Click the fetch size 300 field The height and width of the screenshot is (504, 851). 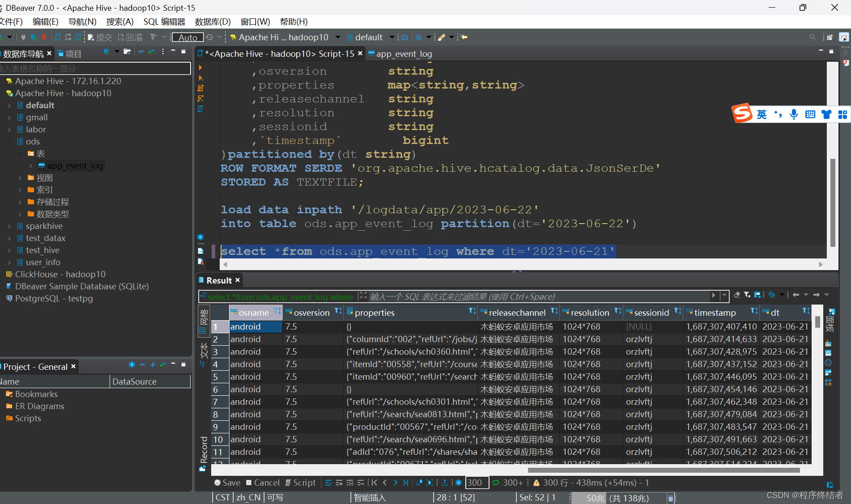pyautogui.click(x=477, y=483)
